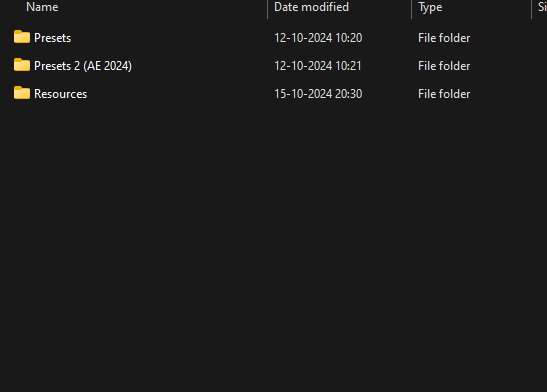This screenshot has width=547, height=392.
Task: Click date 12-10-2024 10:21 in Presets 2 row
Action: pos(317,66)
